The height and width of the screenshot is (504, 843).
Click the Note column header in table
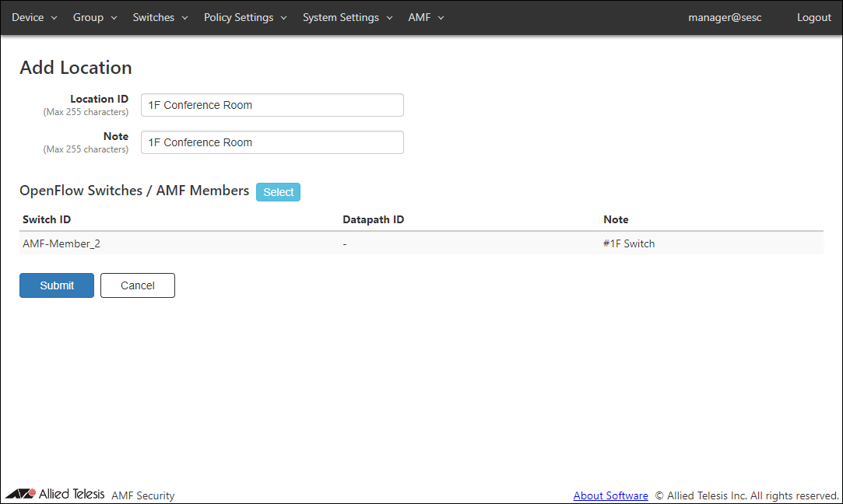point(616,219)
